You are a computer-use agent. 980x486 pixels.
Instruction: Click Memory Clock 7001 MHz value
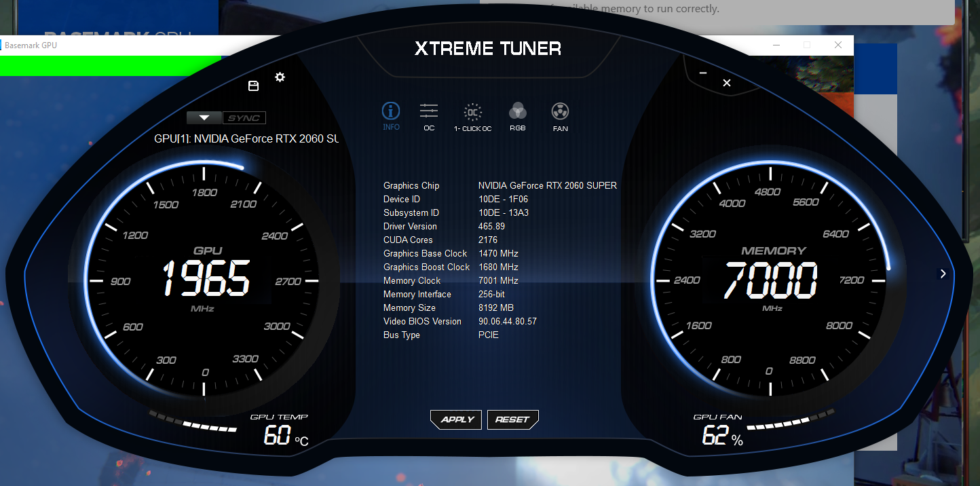click(498, 280)
